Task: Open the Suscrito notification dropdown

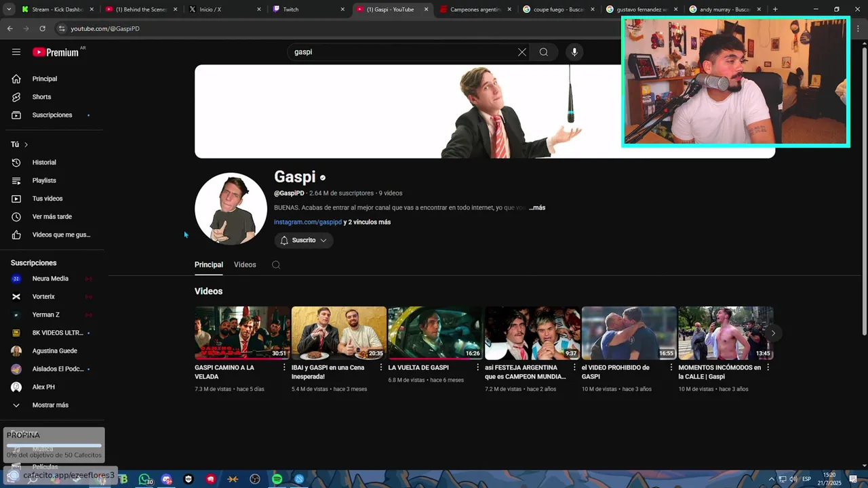Action: [x=304, y=241]
